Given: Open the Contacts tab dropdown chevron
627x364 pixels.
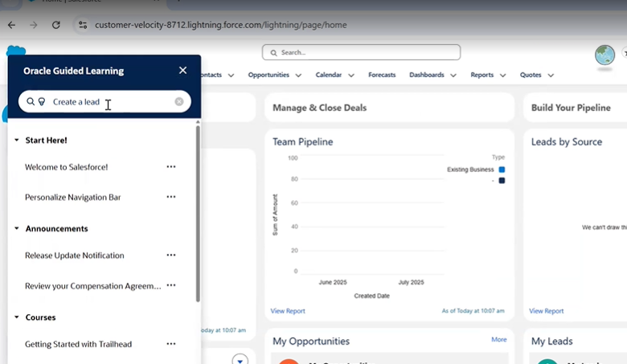Looking at the screenshot, I should 231,75.
